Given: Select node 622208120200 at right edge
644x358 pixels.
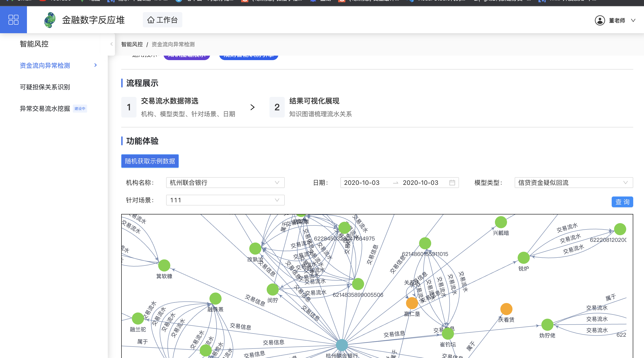Looking at the screenshot, I should (620, 229).
